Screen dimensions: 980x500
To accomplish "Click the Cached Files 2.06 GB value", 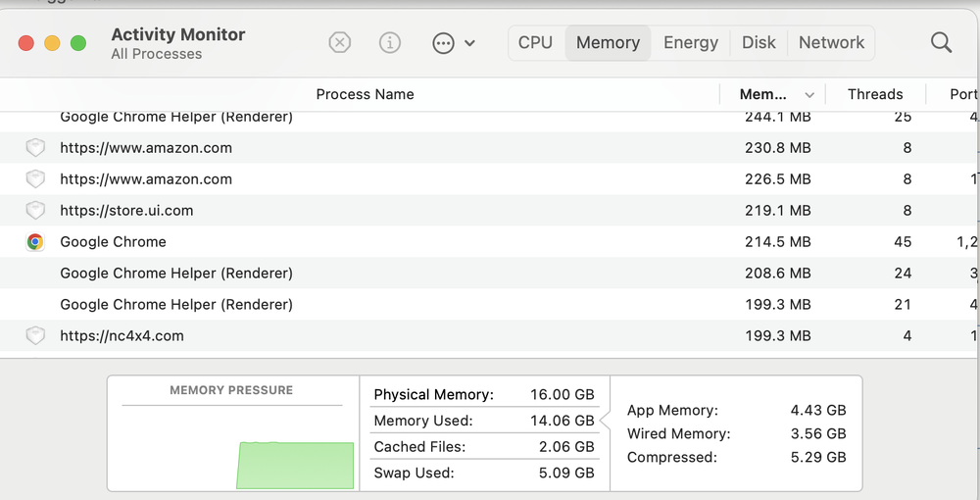I will pos(566,447).
